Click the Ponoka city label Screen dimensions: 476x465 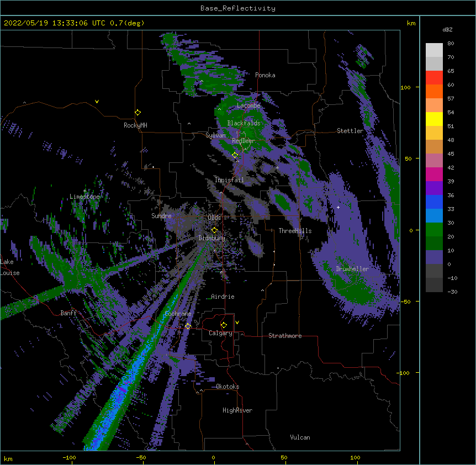[x=265, y=75]
